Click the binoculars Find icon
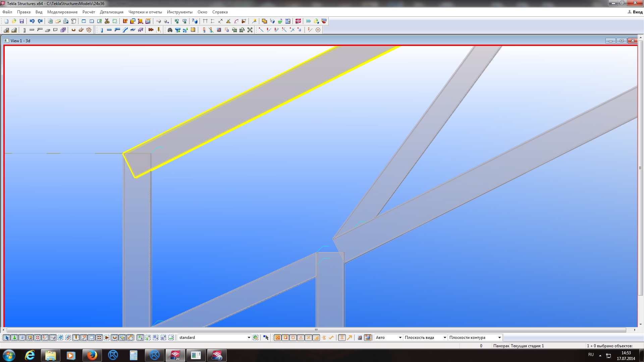The height and width of the screenshot is (362, 644). (x=170, y=30)
